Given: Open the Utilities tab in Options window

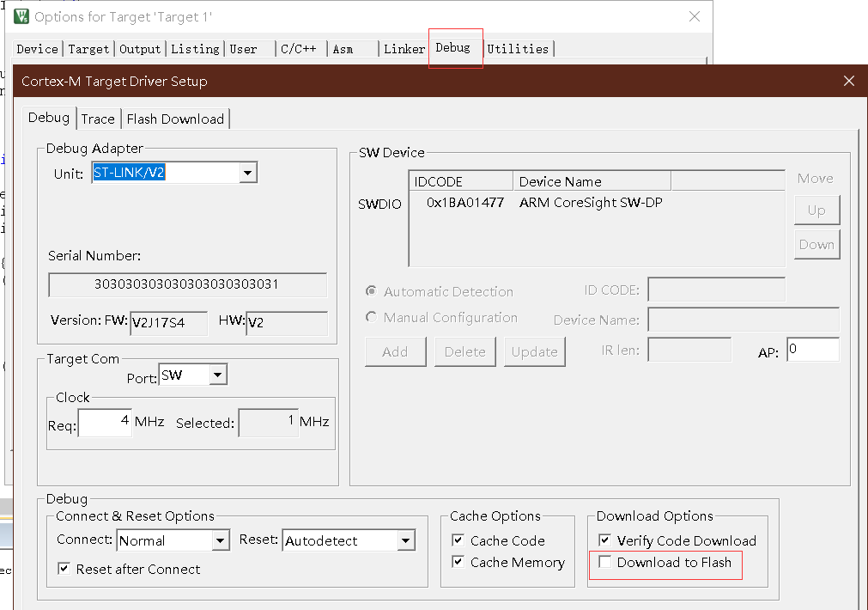Looking at the screenshot, I should pos(518,49).
